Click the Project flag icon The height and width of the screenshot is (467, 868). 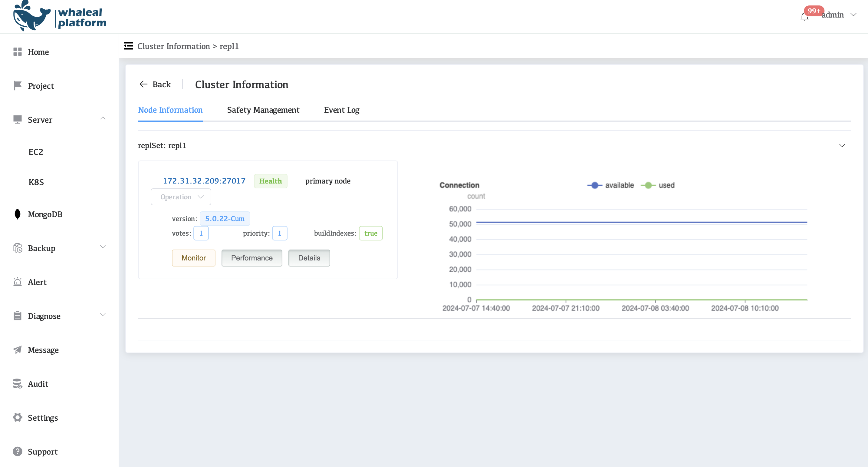tap(17, 85)
